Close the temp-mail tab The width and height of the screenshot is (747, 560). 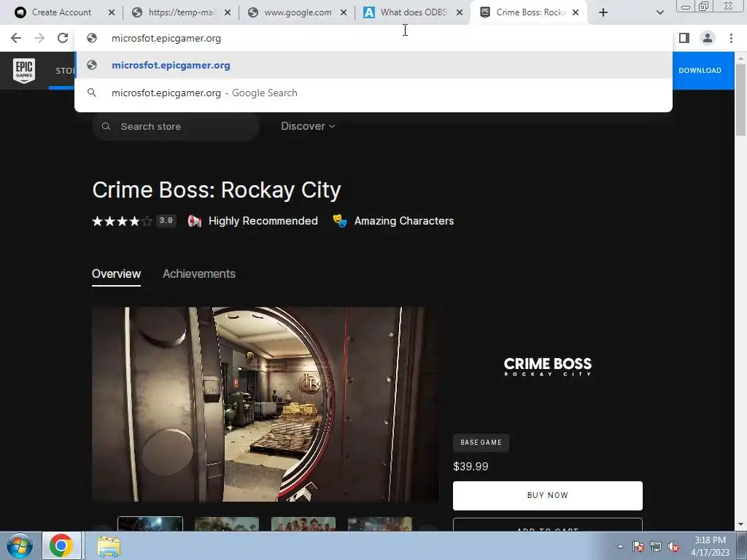(228, 12)
